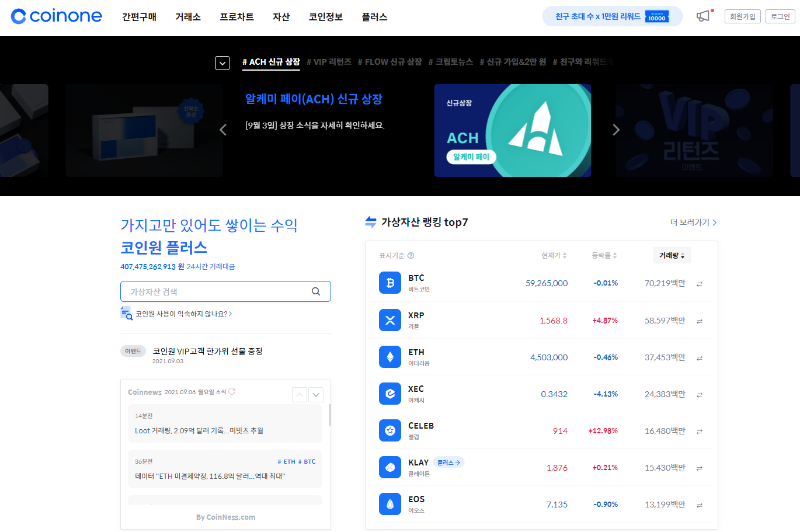
Task: Select the # ACH 신규 상장 tab
Action: click(271, 62)
